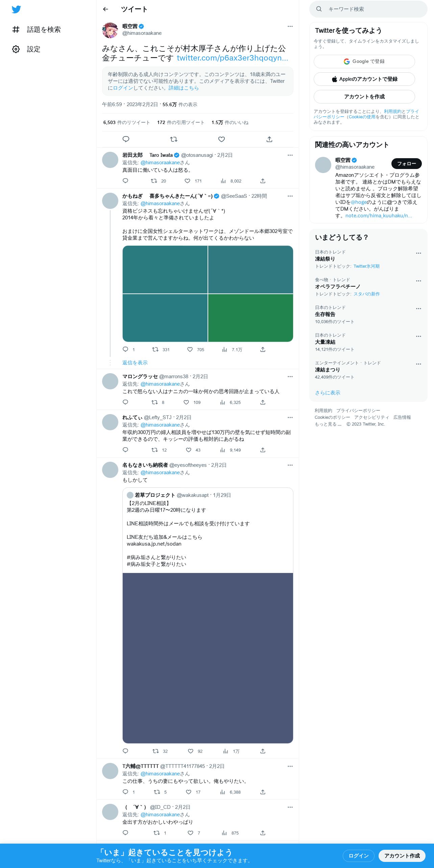The image size is (434, 868).
Task: Open more options on かもねぎ's reply
Action: [290, 196]
